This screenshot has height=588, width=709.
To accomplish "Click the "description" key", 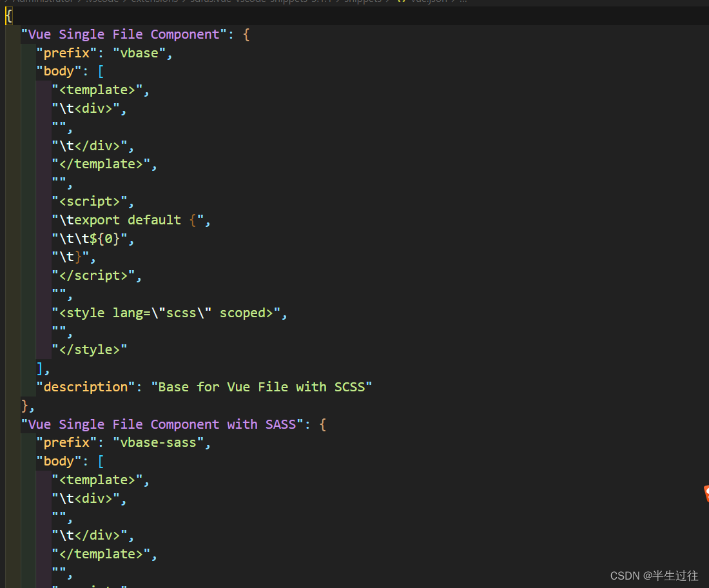I will pyautogui.click(x=86, y=387).
